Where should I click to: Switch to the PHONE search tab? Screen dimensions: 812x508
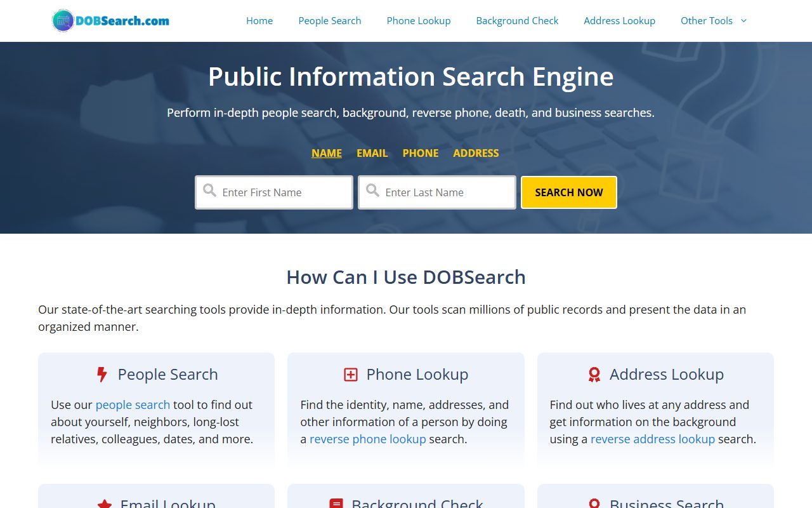421,153
